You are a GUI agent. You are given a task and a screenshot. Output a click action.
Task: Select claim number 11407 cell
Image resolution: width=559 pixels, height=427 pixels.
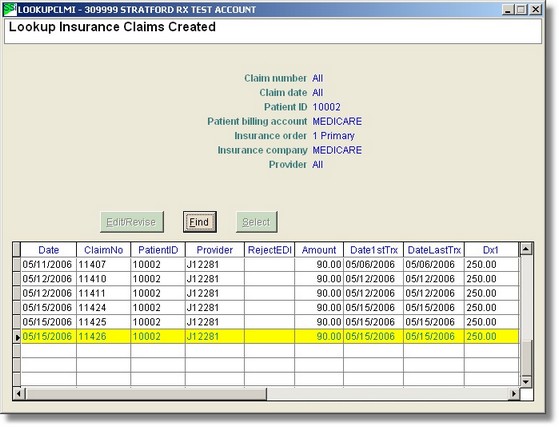coord(103,264)
